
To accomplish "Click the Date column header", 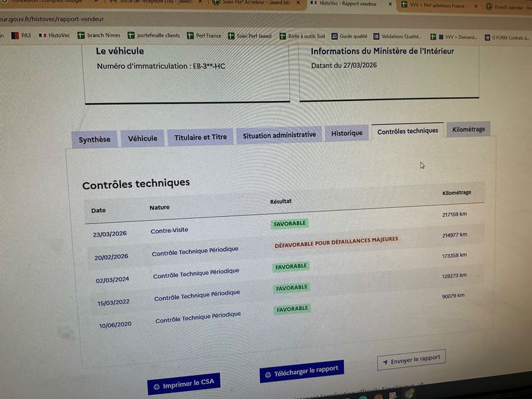I will (98, 210).
